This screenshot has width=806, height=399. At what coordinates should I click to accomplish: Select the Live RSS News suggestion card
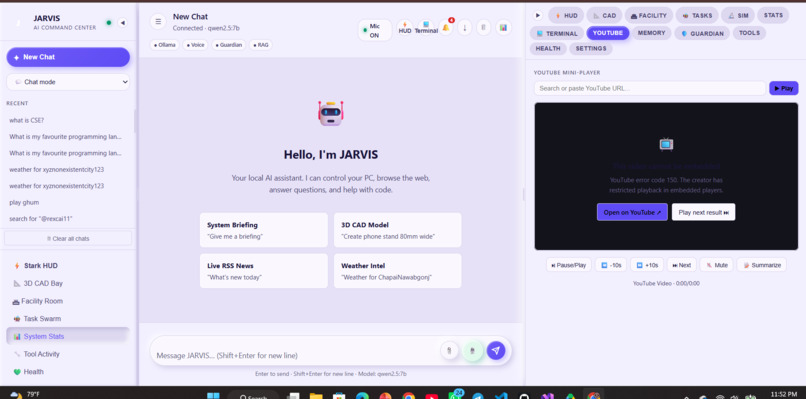click(x=264, y=270)
